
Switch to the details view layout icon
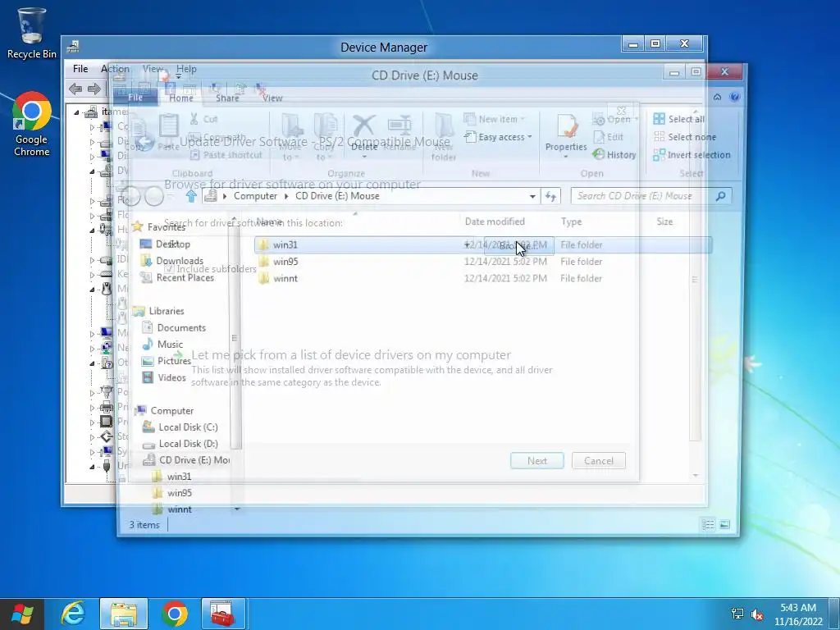(708, 524)
